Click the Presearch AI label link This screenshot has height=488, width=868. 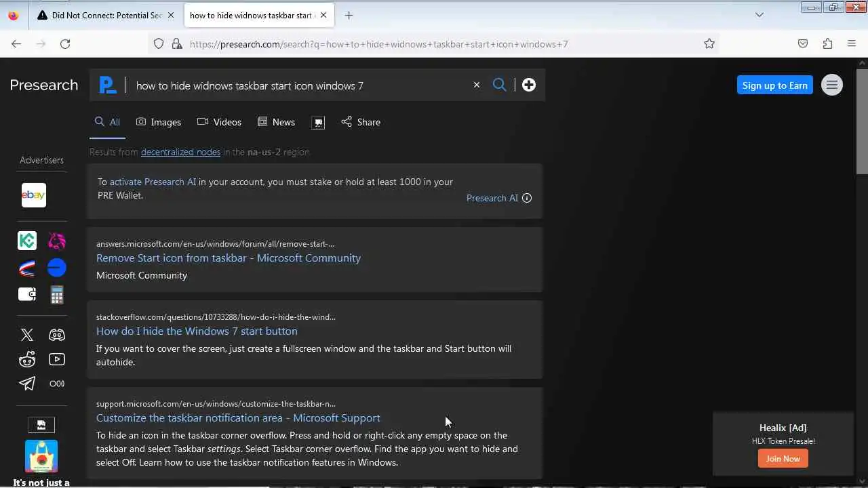492,198
